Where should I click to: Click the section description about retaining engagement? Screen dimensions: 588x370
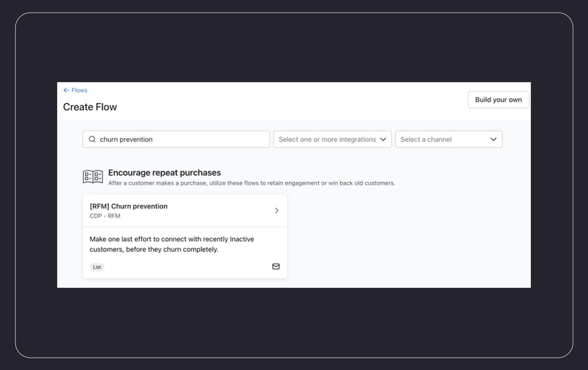[251, 183]
